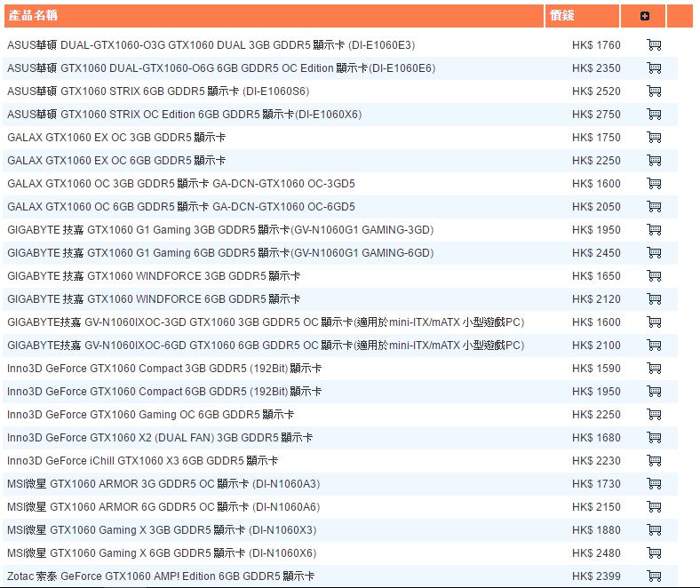Click the plus icon in table header
The height and width of the screenshot is (588, 700).
(645, 16)
